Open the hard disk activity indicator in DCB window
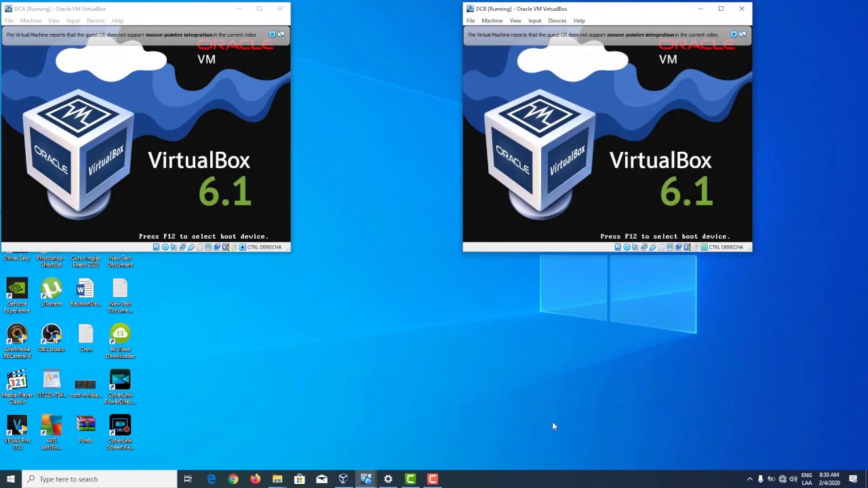Image resolution: width=868 pixels, height=488 pixels. coord(618,247)
